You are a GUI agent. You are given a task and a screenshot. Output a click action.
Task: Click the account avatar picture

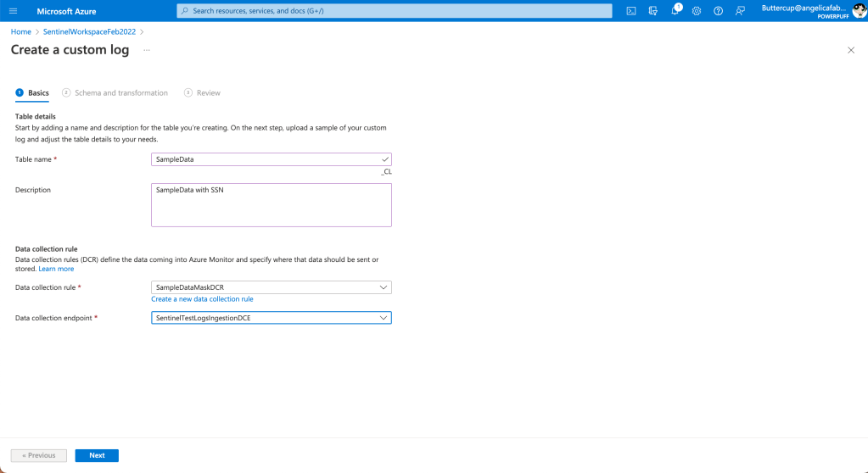859,11
